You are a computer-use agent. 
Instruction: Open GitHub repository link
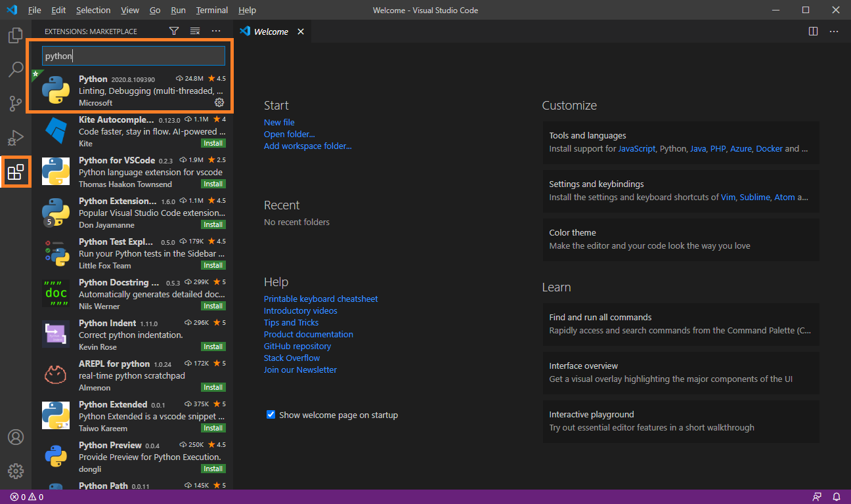[297, 346]
